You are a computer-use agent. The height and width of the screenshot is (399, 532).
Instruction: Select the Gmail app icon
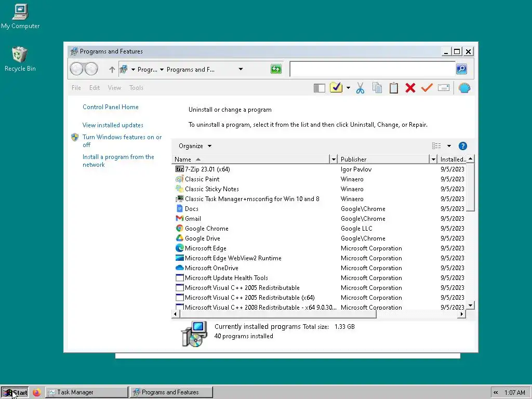tap(179, 219)
